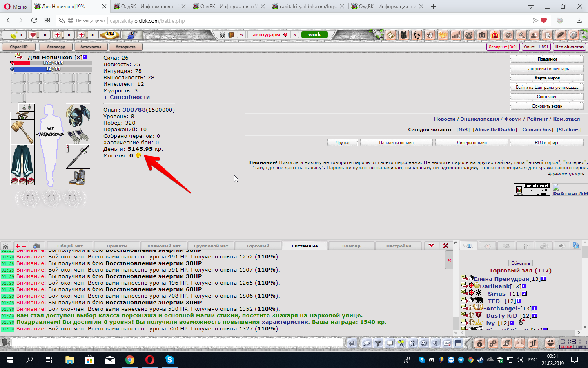The width and height of the screenshot is (588, 368).
Task: Click the red HP bar 102/495
Action: tap(53, 63)
